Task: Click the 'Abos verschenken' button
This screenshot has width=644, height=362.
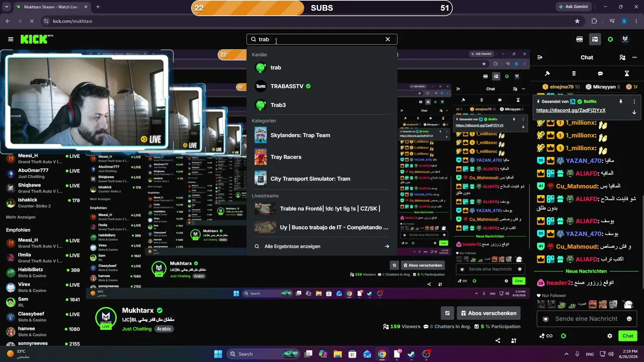Action: (x=489, y=313)
